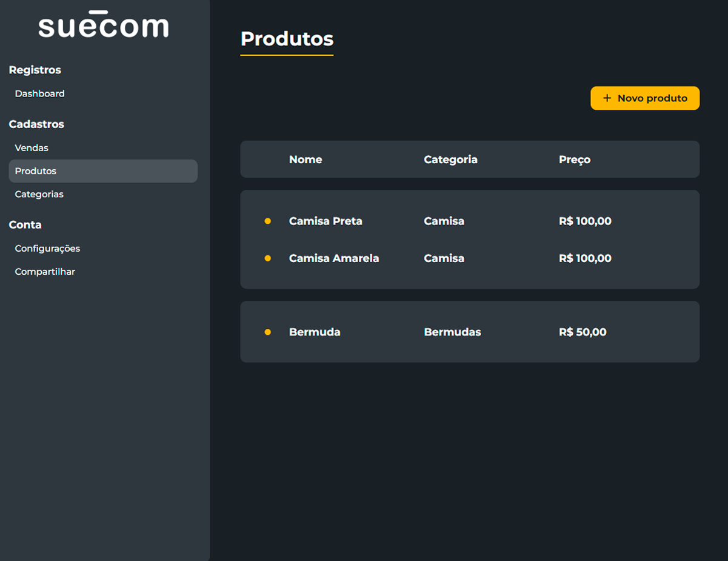
Task: Click the Nome column header
Action: tap(306, 160)
